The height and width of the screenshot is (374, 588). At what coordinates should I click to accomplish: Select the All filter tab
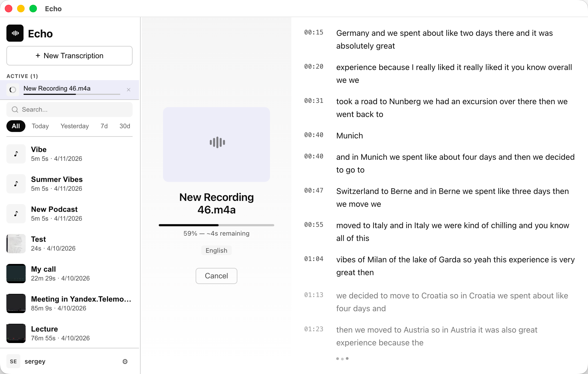click(x=16, y=126)
